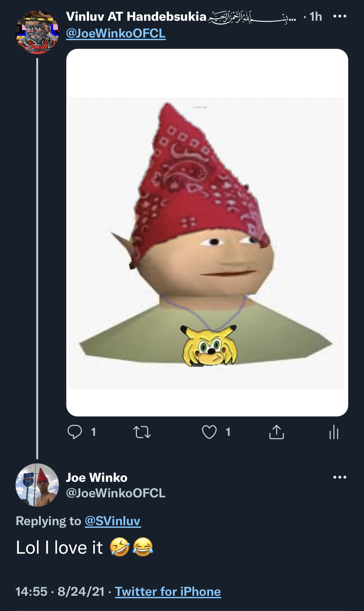Open Vinluv's profile avatar
The height and width of the screenshot is (611, 364).
37,32
